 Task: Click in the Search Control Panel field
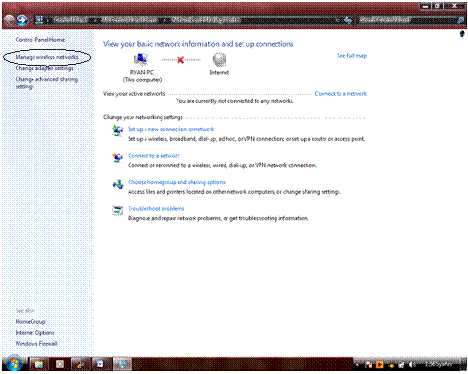407,20
